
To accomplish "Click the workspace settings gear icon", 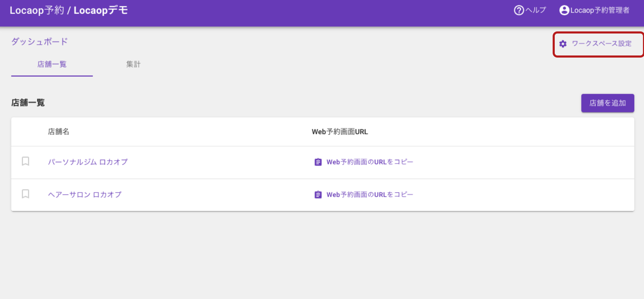I will coord(563,44).
